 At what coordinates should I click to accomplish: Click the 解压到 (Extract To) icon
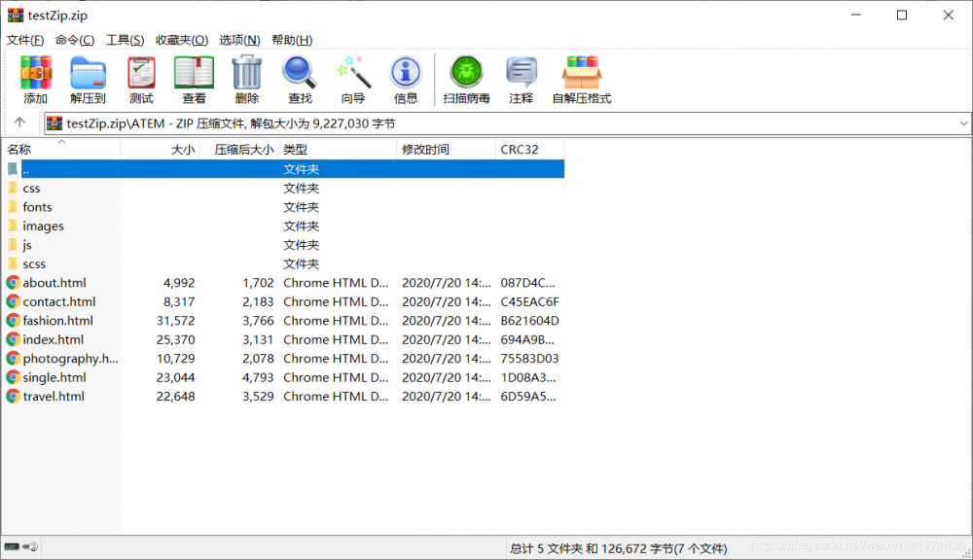coord(88,78)
